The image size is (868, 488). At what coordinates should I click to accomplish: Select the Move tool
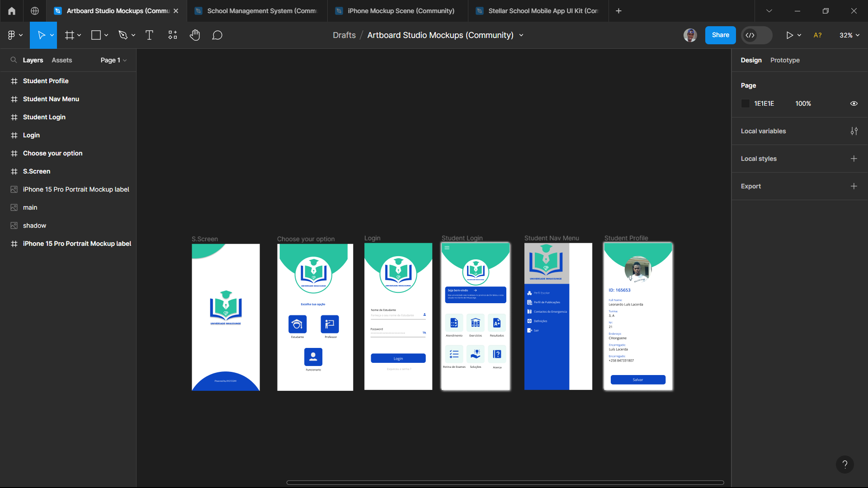click(41, 35)
